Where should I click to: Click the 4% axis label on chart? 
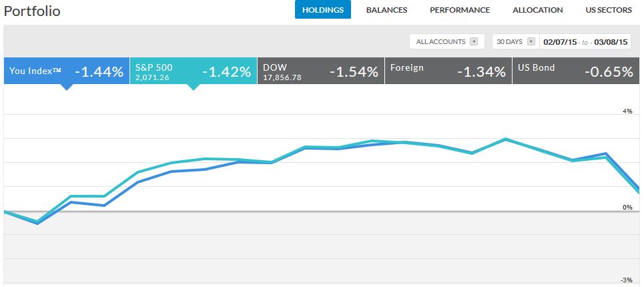pyautogui.click(x=627, y=111)
